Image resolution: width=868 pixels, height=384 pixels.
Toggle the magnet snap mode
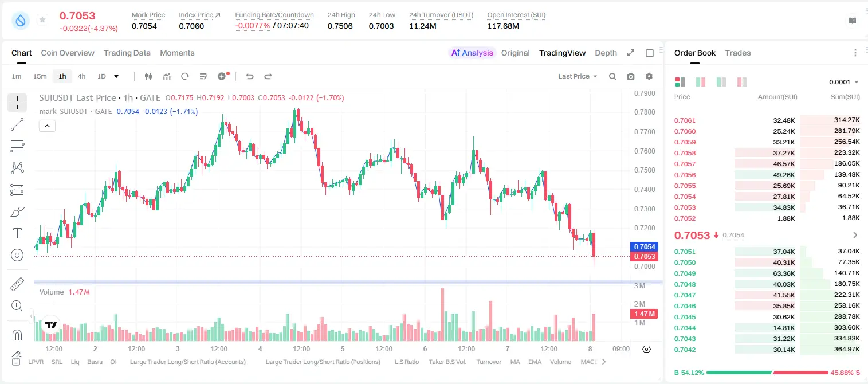pos(17,335)
